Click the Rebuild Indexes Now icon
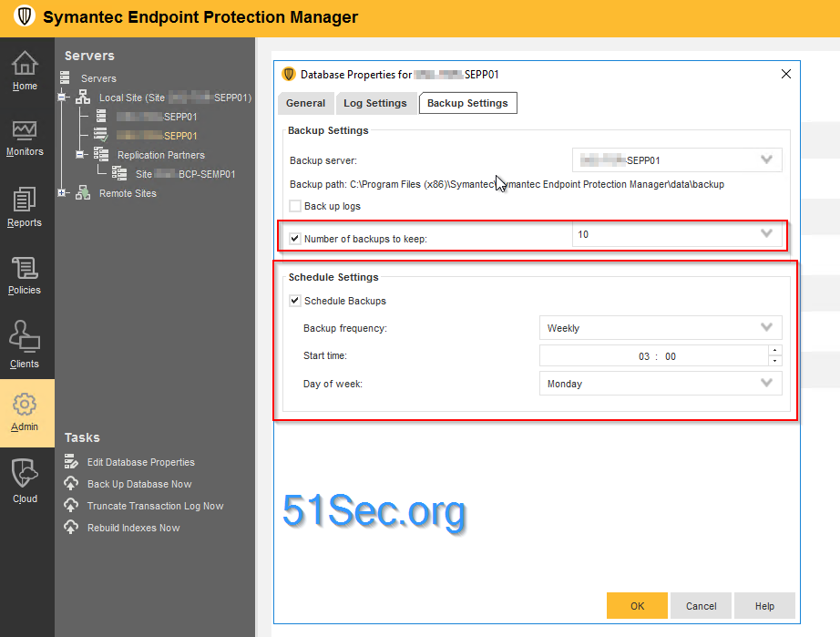The height and width of the screenshot is (637, 840). pos(71,527)
